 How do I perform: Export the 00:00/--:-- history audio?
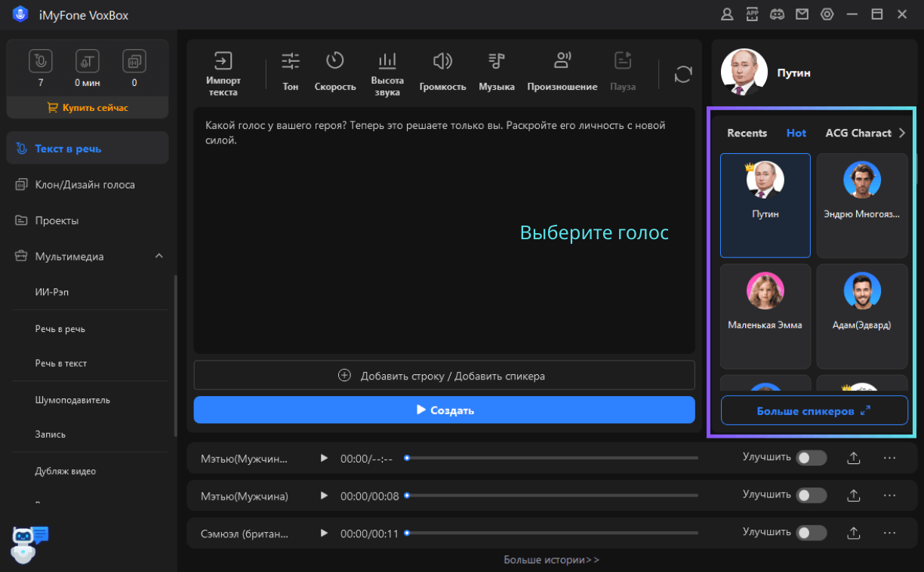click(x=854, y=458)
